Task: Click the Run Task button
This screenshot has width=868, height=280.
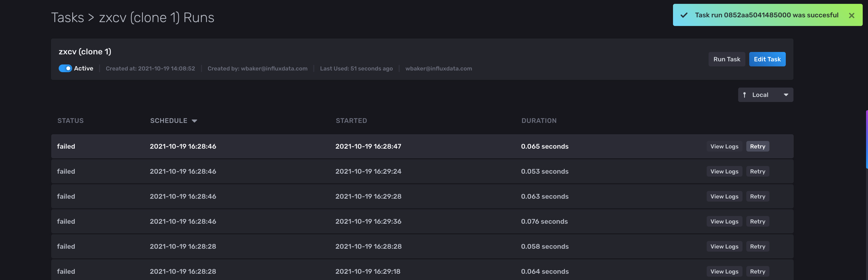Action: 727,59
